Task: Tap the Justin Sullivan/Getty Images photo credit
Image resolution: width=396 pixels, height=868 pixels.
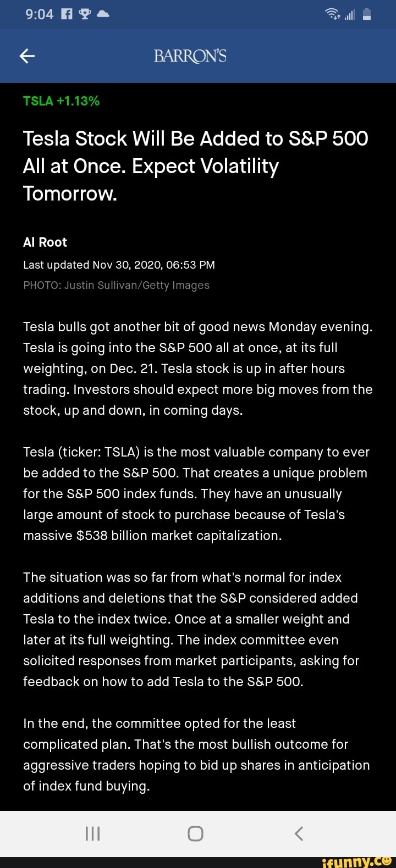Action: [x=116, y=285]
